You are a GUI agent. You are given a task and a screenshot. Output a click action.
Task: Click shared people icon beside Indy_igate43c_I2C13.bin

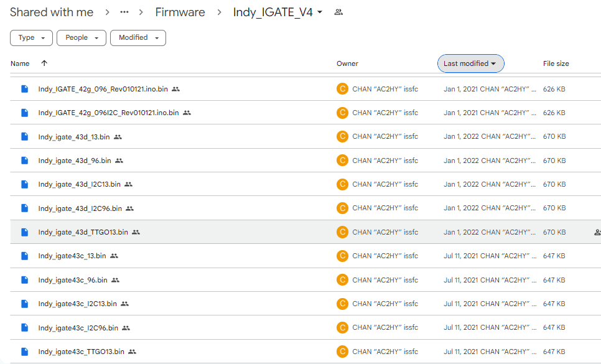(125, 304)
